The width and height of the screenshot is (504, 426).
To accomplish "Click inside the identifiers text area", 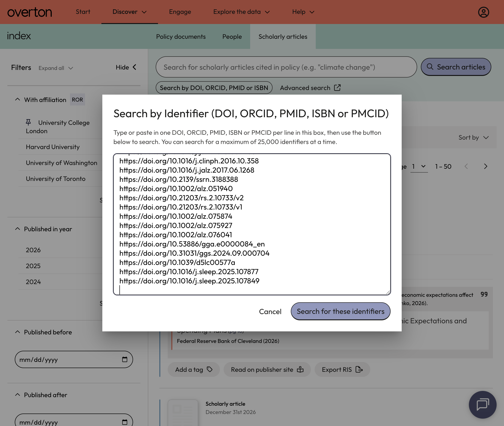I will (x=252, y=224).
